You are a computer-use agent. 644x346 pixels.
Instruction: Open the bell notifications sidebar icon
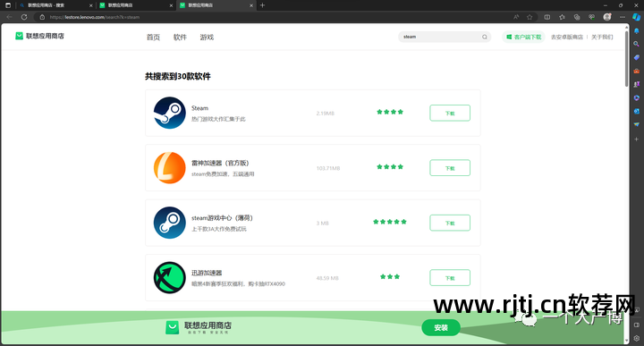(636, 30)
